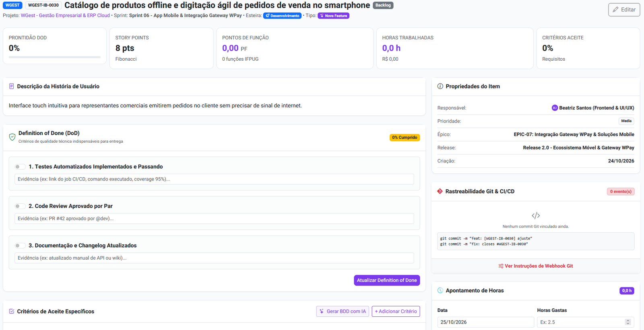The width and height of the screenshot is (644, 330).
Task: Click the checklist icon beside Critérios de Aceite Específicos
Action: click(12, 312)
